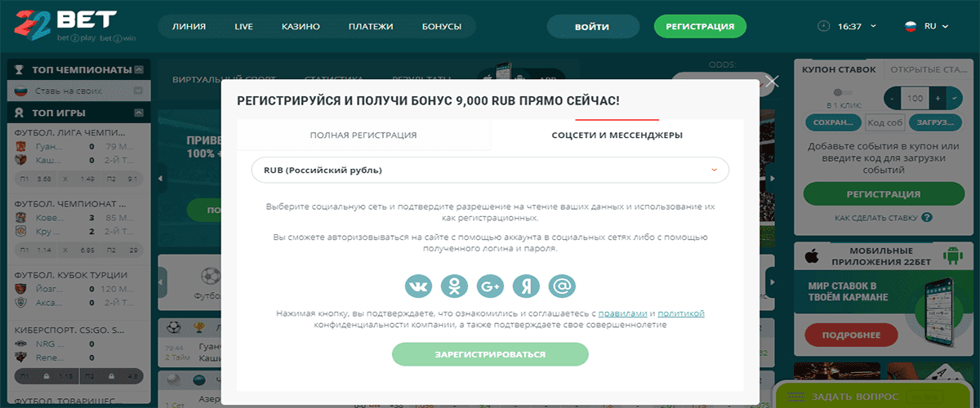Click the ЗАРЕГИСТРИРОВАТЬСЯ button
The image size is (980, 408).
click(490, 354)
